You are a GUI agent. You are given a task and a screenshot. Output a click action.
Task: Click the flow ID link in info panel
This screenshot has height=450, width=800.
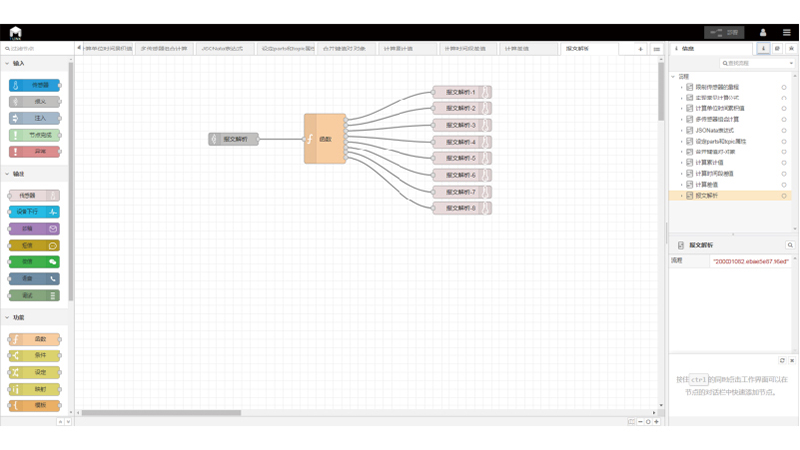coord(750,261)
